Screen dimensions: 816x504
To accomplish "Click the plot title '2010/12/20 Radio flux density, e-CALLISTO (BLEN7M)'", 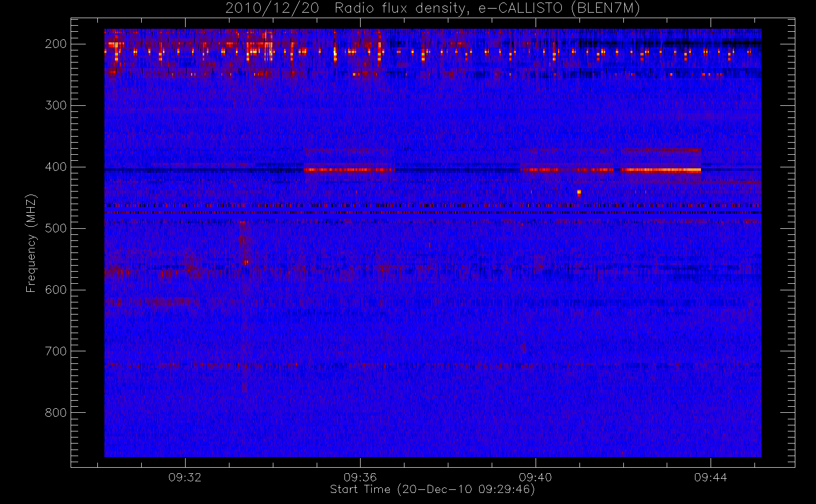I will pyautogui.click(x=433, y=9).
